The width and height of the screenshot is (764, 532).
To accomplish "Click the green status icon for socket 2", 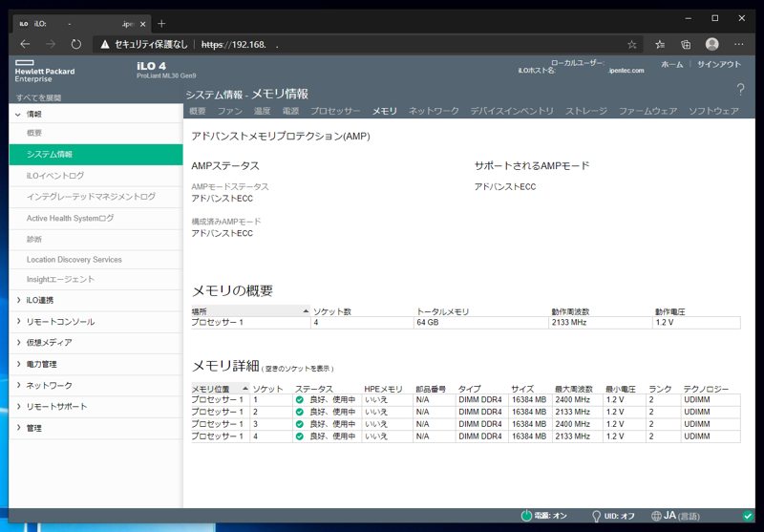I will click(x=300, y=412).
